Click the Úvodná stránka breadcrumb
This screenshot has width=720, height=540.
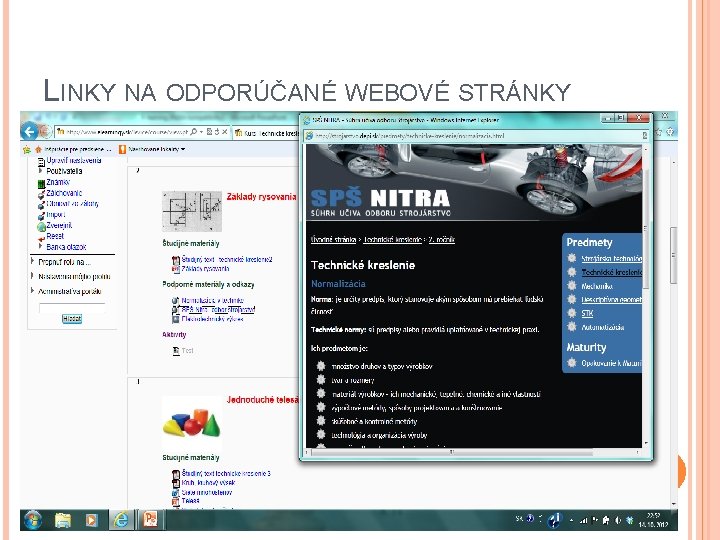[333, 239]
